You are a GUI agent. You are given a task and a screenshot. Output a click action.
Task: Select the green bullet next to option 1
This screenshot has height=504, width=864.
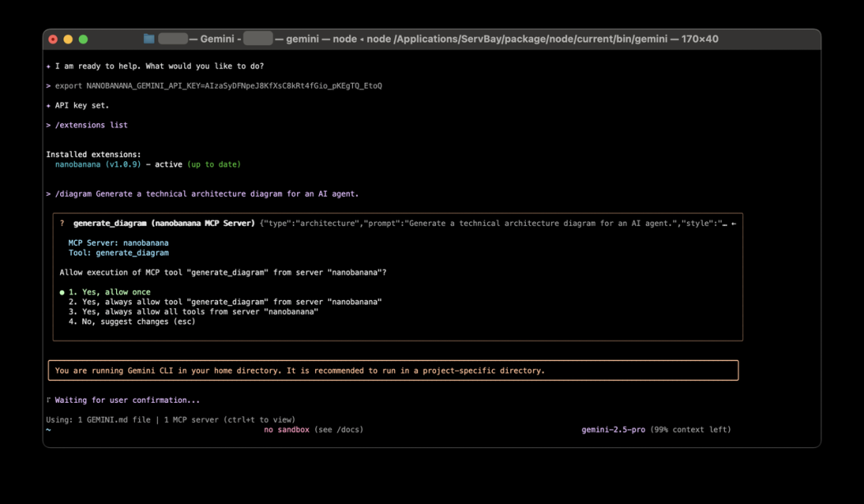coord(62,292)
